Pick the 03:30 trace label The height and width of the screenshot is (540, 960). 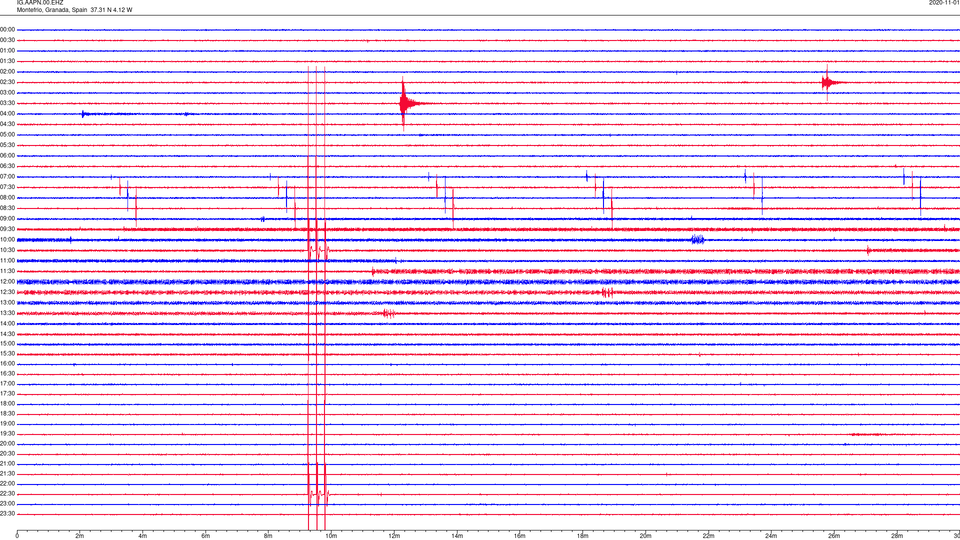click(x=7, y=103)
